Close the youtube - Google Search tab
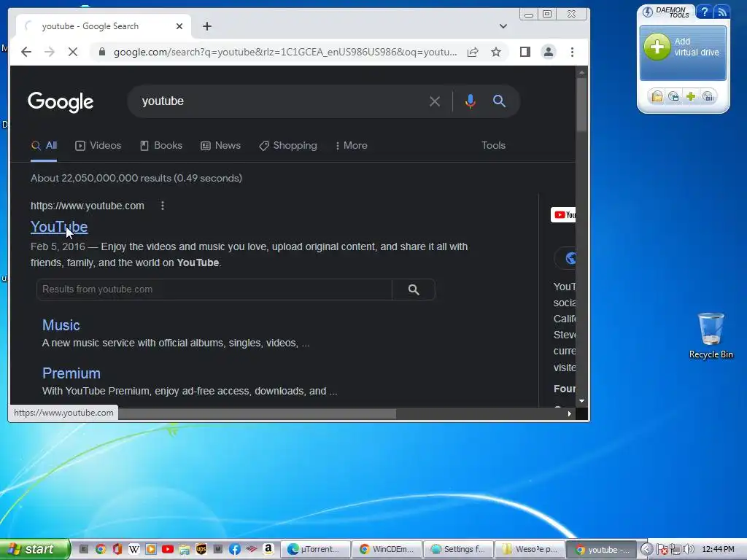Image resolution: width=747 pixels, height=560 pixels. click(179, 26)
